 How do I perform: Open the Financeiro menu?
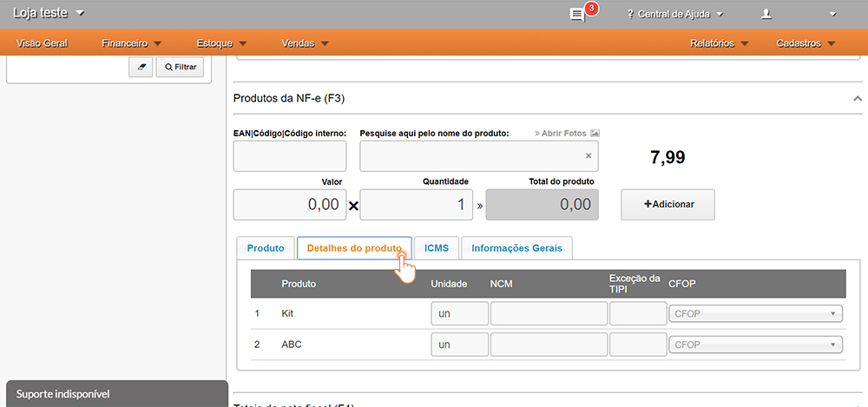[131, 43]
